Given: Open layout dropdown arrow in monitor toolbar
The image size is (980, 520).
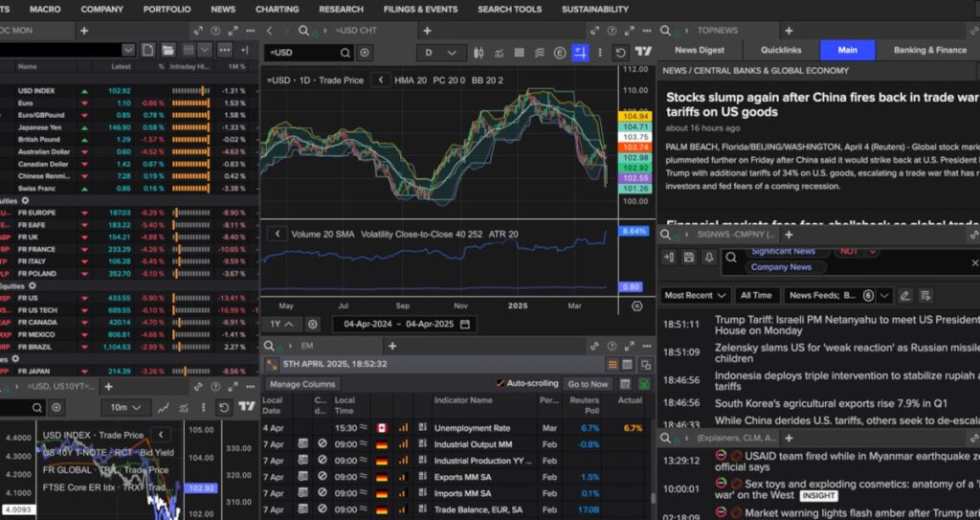Looking at the screenshot, I should point(205,50).
